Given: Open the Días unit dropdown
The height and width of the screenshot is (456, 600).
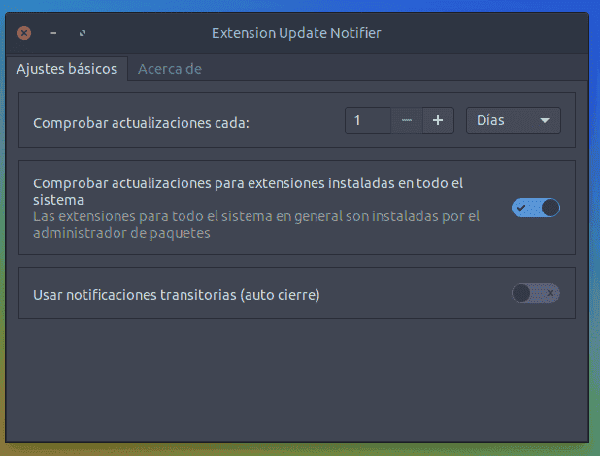Looking at the screenshot, I should click(x=513, y=121).
